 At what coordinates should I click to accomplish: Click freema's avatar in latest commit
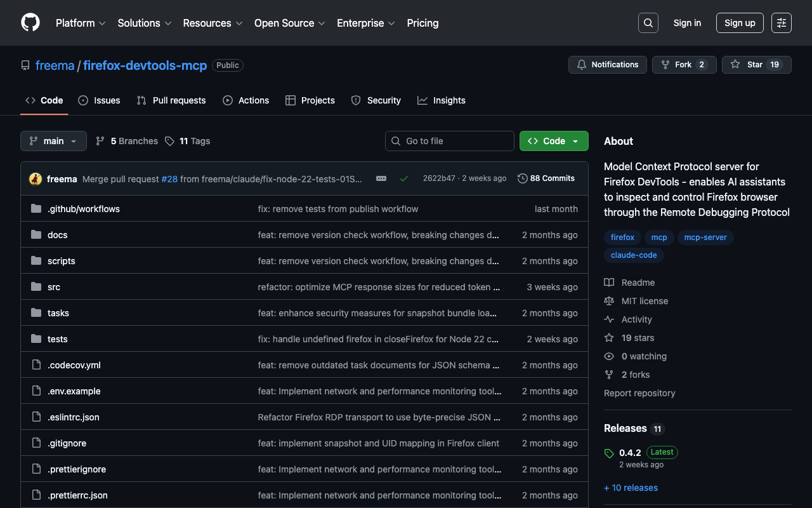point(36,179)
